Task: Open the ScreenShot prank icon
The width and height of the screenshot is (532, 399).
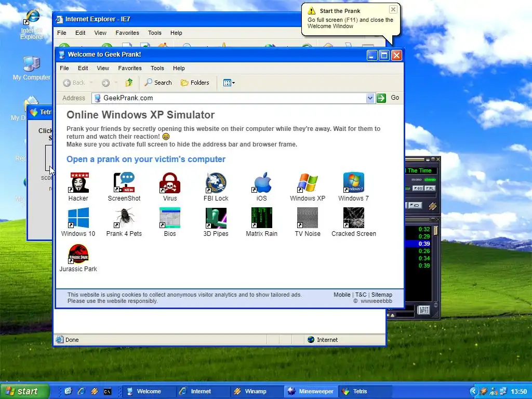Action: point(124,187)
